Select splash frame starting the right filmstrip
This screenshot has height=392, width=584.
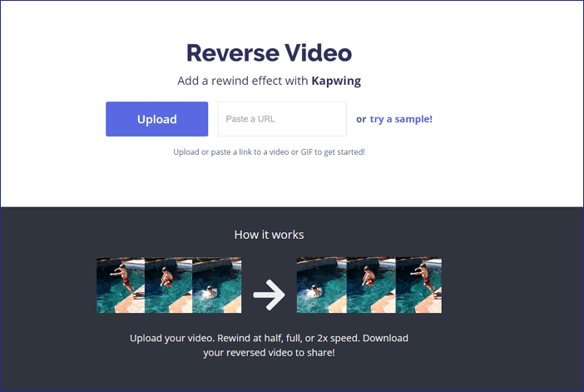(321, 285)
